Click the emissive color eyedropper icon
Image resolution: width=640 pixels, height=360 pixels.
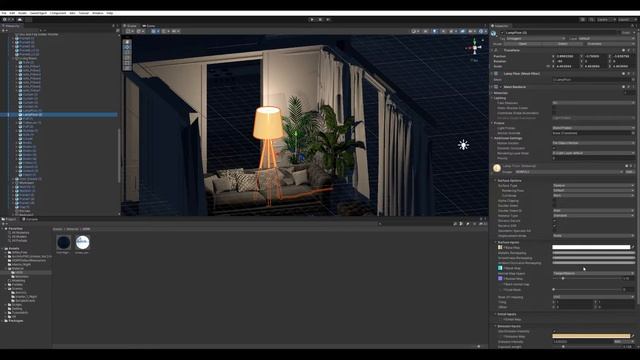click(x=633, y=336)
